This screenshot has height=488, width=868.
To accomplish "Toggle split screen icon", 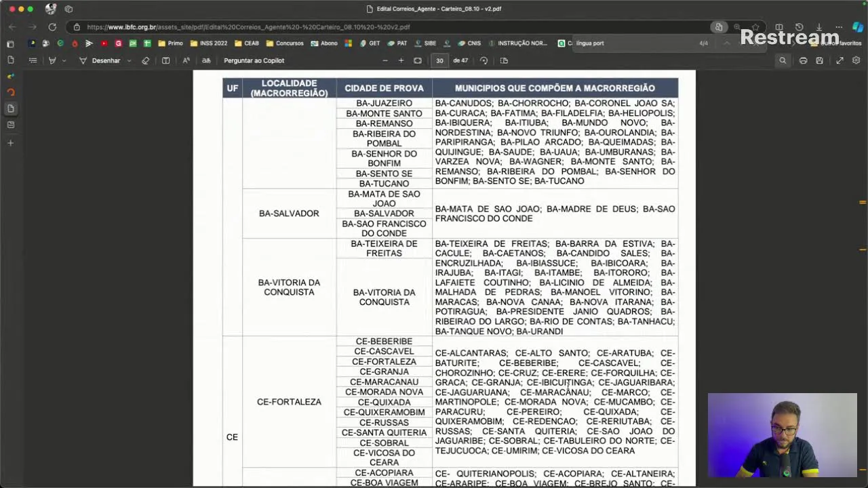I will click(779, 27).
